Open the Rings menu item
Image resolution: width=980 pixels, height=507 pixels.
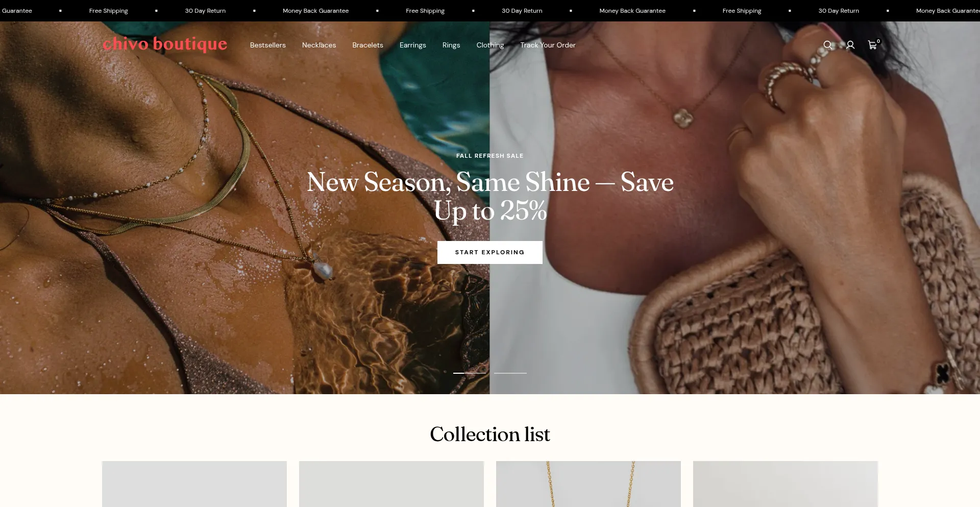pyautogui.click(x=451, y=45)
